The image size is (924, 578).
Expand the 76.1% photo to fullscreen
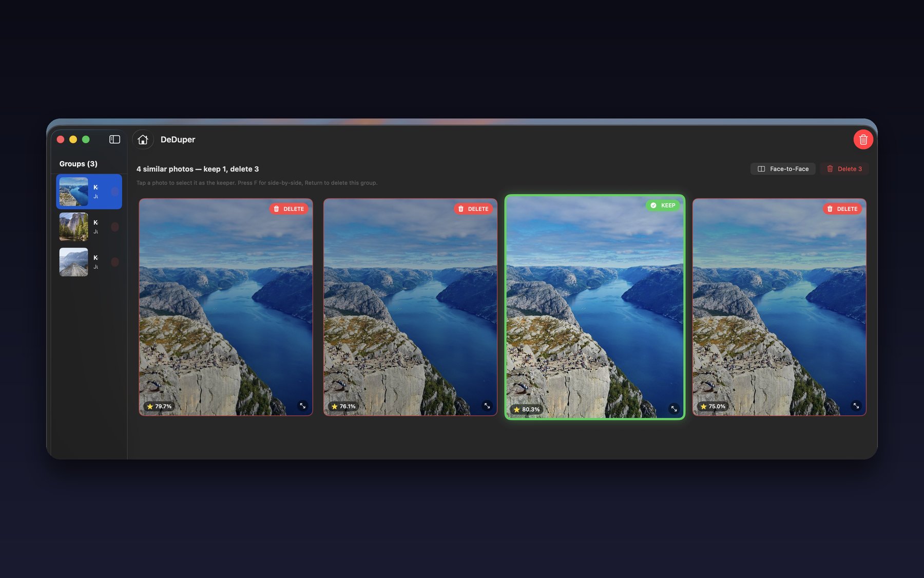(487, 406)
